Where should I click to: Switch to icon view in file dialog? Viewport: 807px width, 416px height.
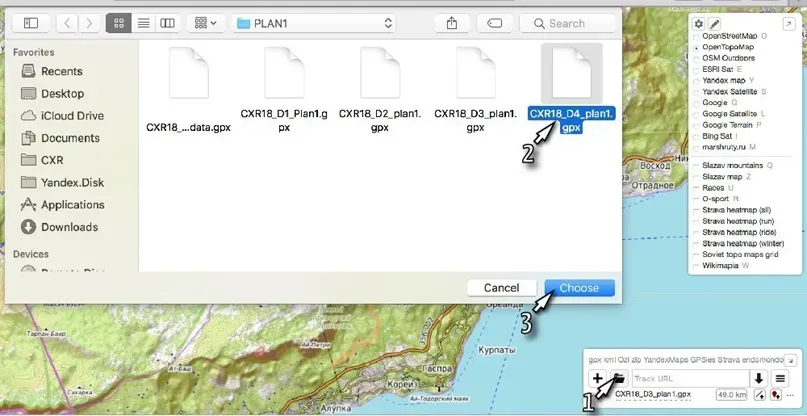119,23
